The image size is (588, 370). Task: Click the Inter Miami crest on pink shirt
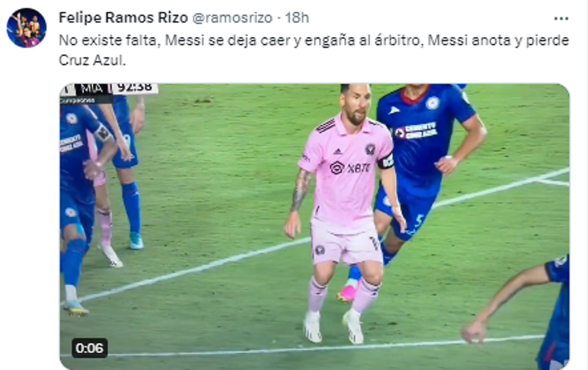pos(369,149)
